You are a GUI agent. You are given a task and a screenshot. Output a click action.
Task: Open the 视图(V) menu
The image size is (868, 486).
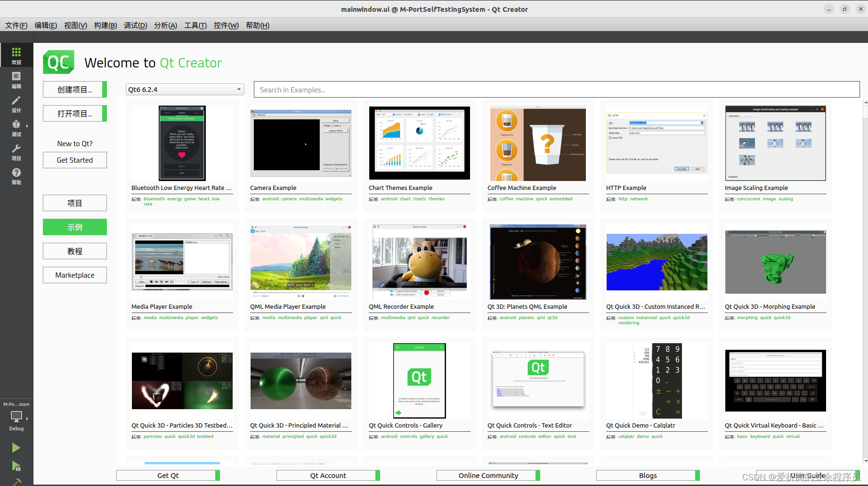click(75, 25)
